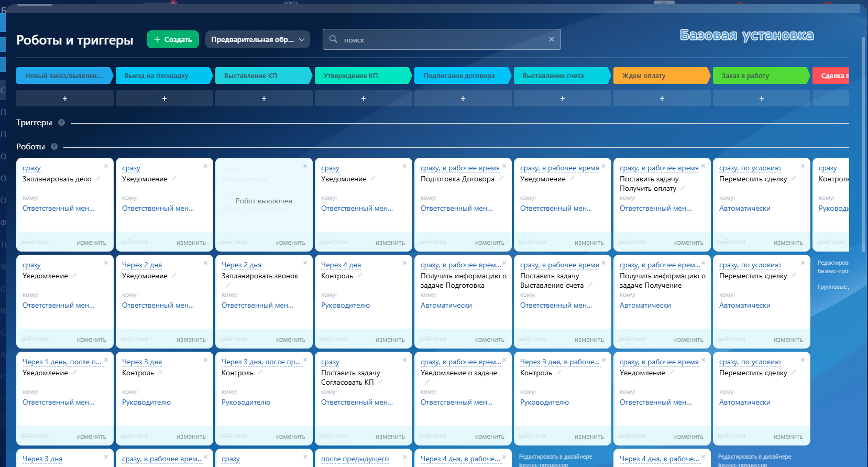The height and width of the screenshot is (467, 868).
Task: Click the Уведомление о задаче robot title
Action: coord(459,373)
